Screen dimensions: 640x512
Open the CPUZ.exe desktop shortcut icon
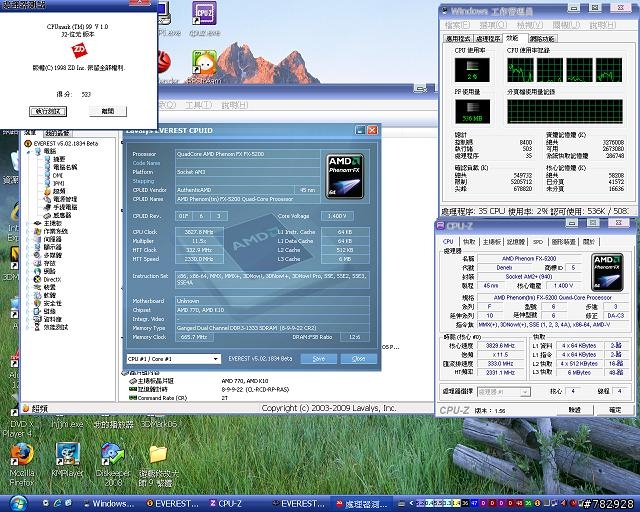204,13
